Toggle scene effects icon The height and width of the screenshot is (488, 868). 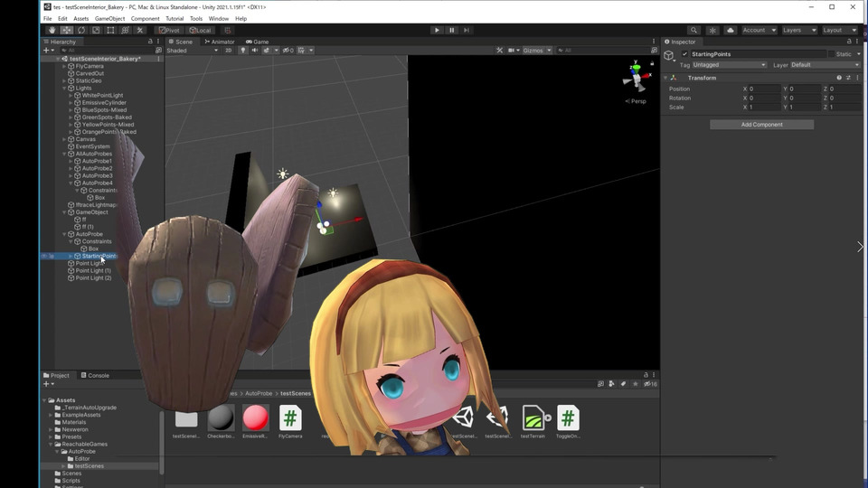(x=266, y=50)
